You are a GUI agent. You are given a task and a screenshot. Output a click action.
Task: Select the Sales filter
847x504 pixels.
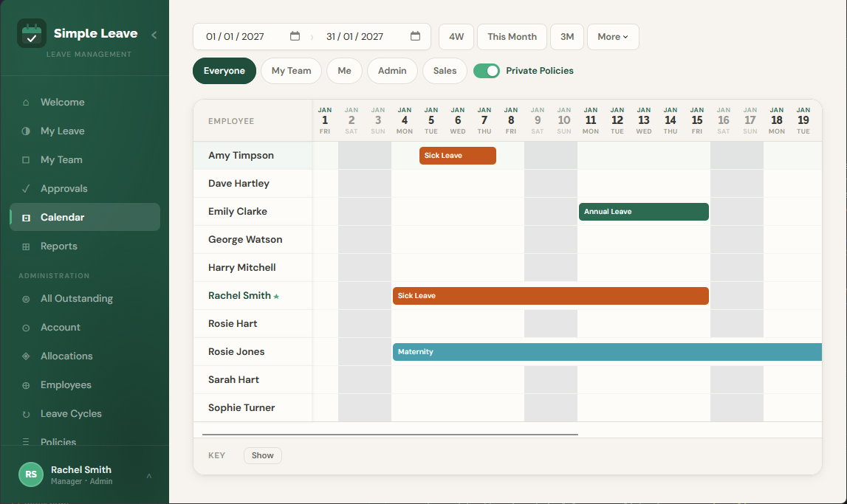[445, 71]
